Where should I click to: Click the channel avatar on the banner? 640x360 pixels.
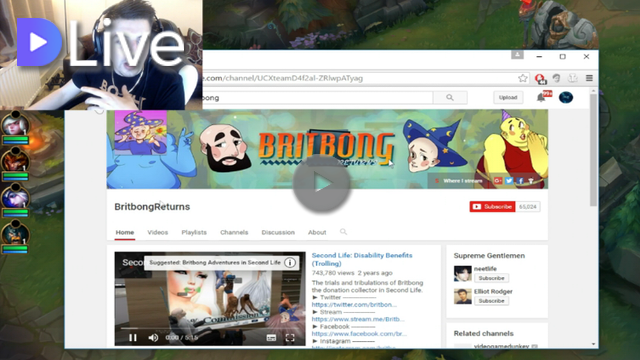tap(140, 133)
